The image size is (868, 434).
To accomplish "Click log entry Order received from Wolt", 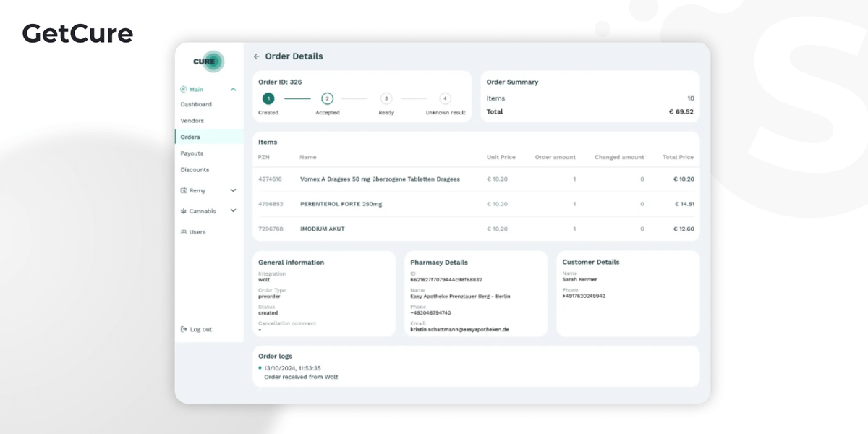I will coord(301,377).
